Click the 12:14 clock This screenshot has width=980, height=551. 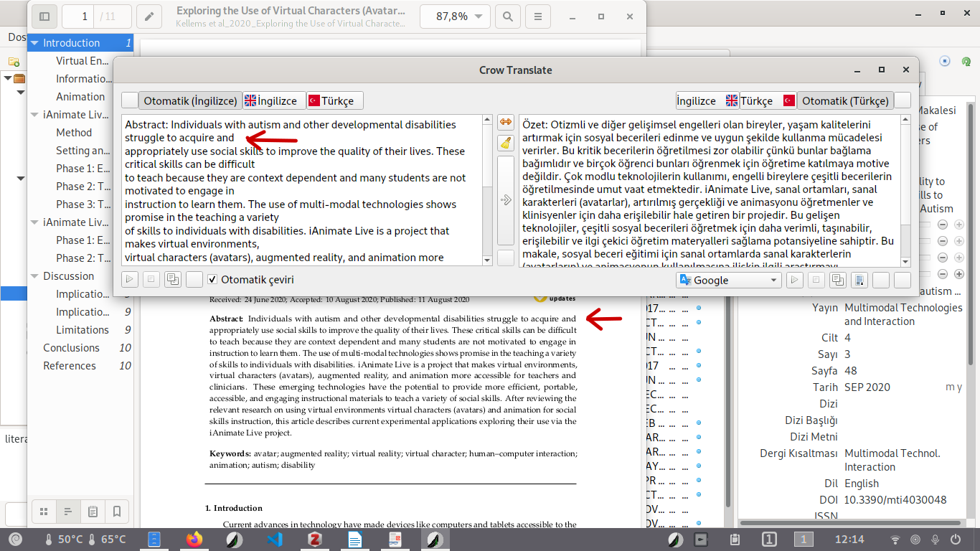(x=849, y=540)
